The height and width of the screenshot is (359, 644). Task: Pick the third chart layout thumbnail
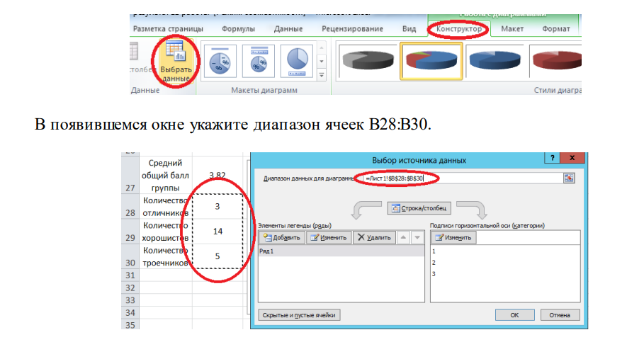click(x=296, y=61)
